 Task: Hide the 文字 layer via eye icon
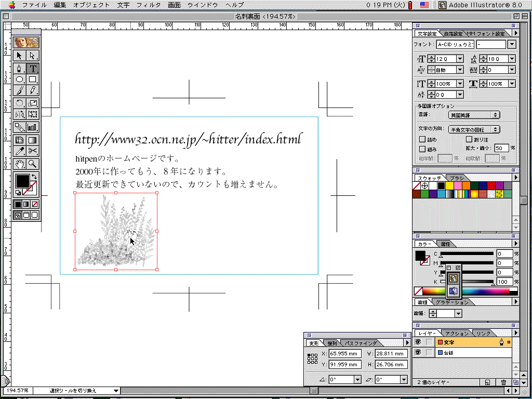(x=418, y=342)
